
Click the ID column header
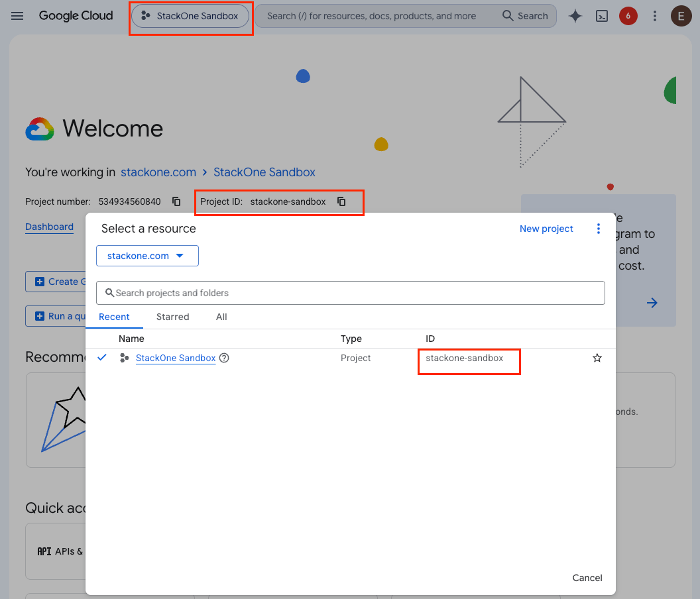[x=430, y=339]
